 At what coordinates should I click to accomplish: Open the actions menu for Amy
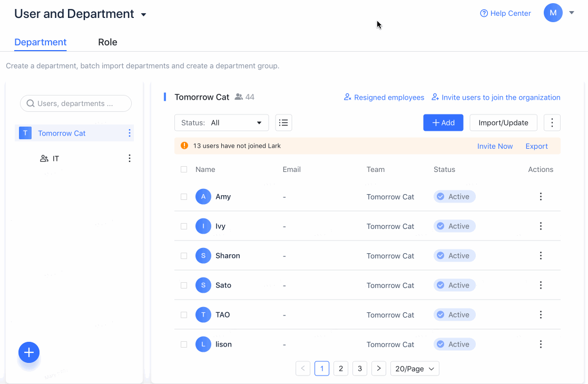coord(541,197)
